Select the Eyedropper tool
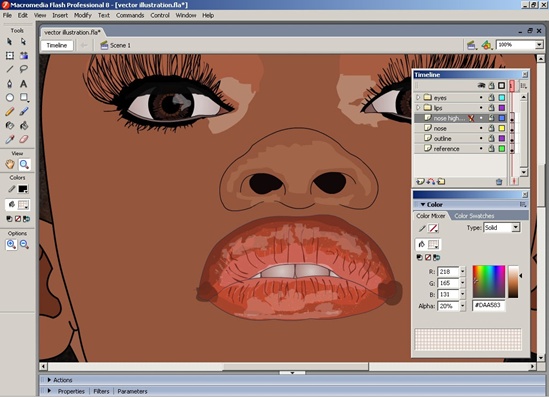Viewport: 549px width, 397px height. [x=9, y=139]
